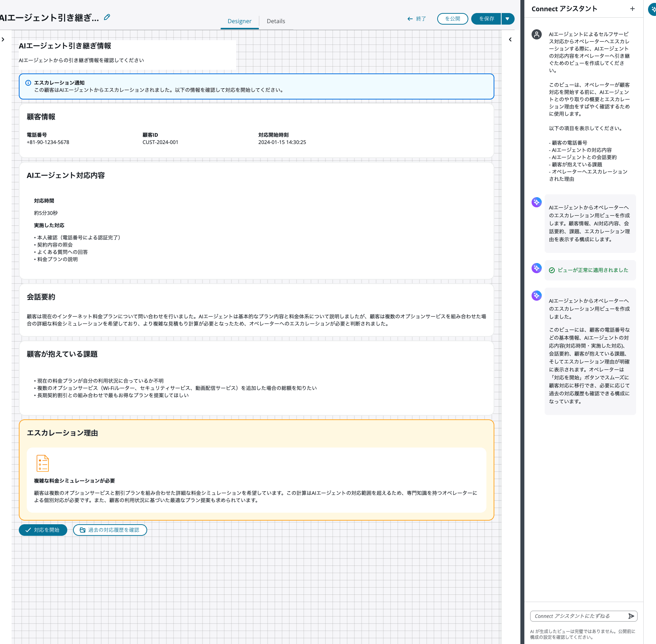This screenshot has width=656, height=644.
Task: Click the user avatar icon in chat
Action: pyautogui.click(x=537, y=34)
